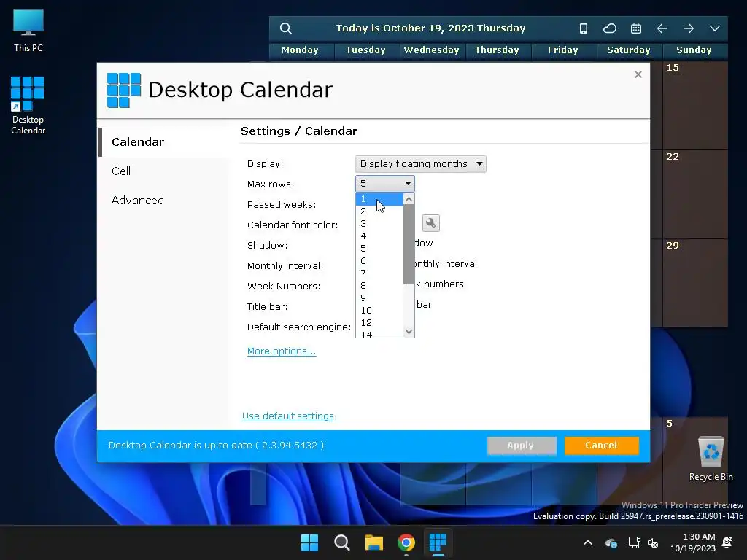The height and width of the screenshot is (560, 747).
Task: Select 4 in Max rows list
Action: pyautogui.click(x=379, y=236)
